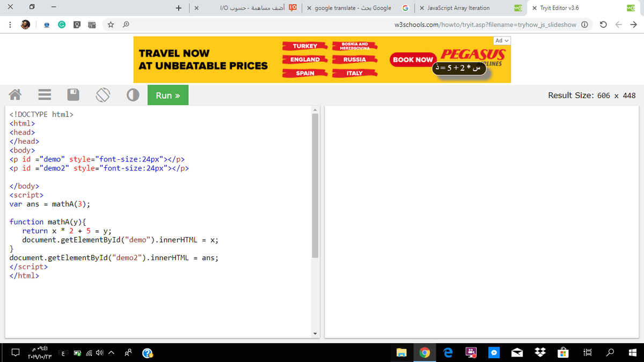
Task: Click the taskbar search magnifier
Action: pyautogui.click(x=611, y=353)
